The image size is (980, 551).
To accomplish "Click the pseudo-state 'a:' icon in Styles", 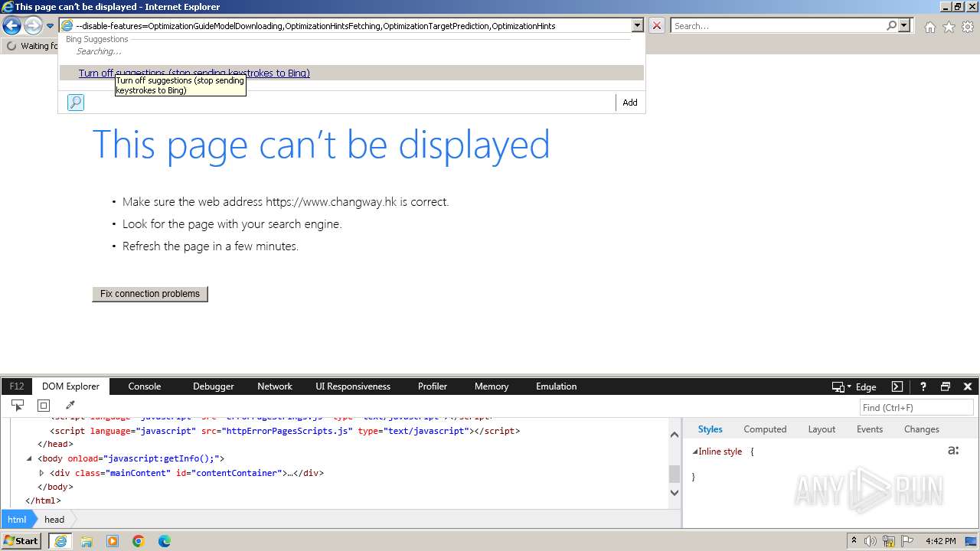I will [x=953, y=451].
